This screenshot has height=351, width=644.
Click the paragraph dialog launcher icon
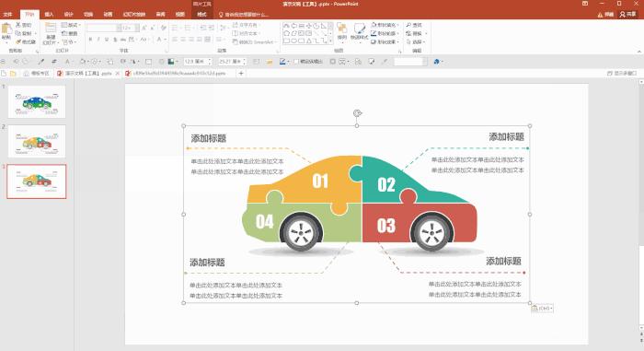pos(278,51)
